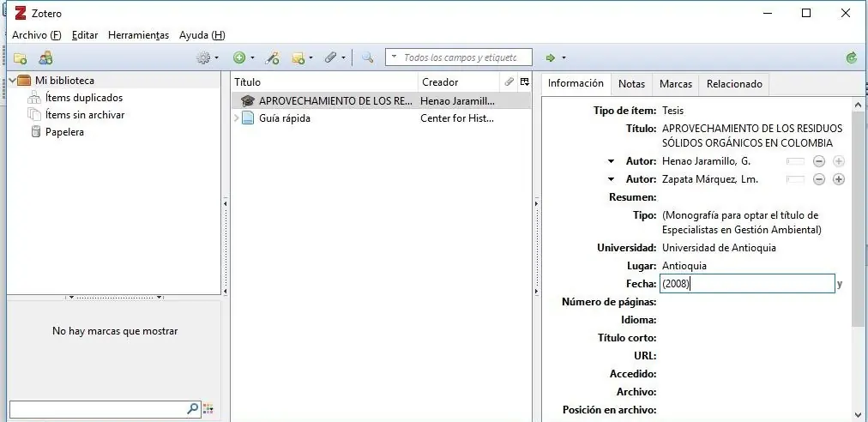868x422 pixels.
Task: Click the Tesis item type value
Action: point(672,111)
